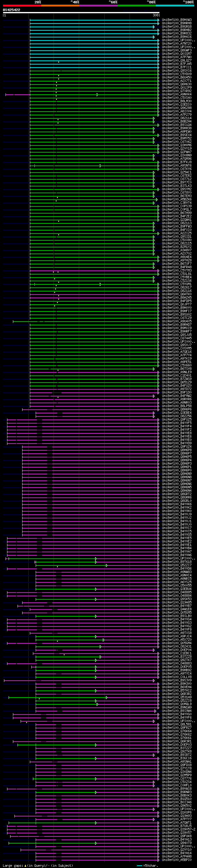Select hit UniRef100_Q8GRT2

point(176,494)
